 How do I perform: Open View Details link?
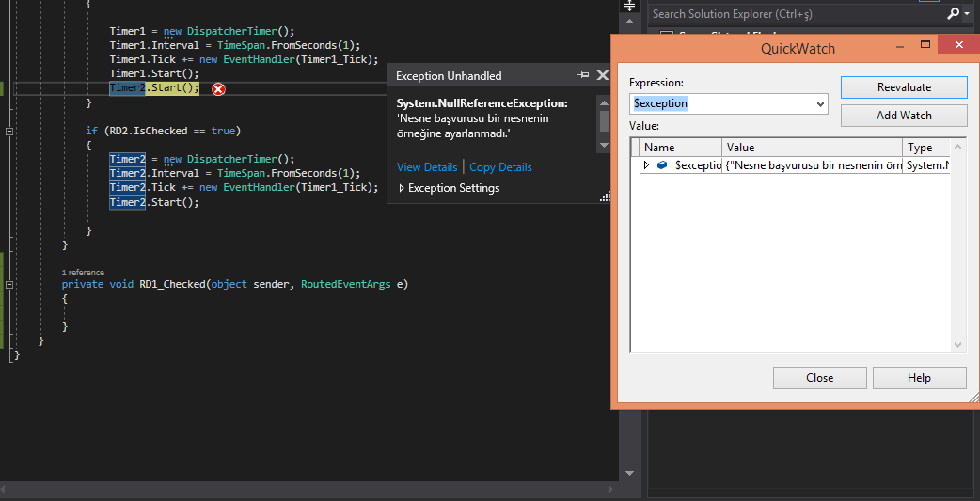click(427, 167)
